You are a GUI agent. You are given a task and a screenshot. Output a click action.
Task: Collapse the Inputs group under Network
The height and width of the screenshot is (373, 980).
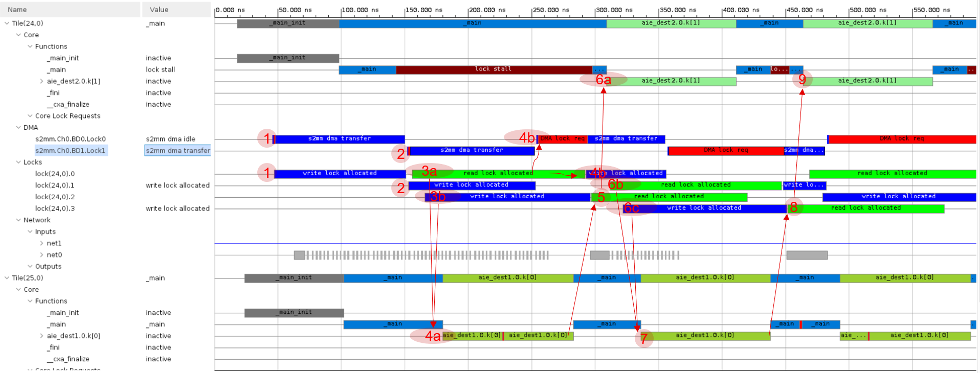click(x=30, y=232)
